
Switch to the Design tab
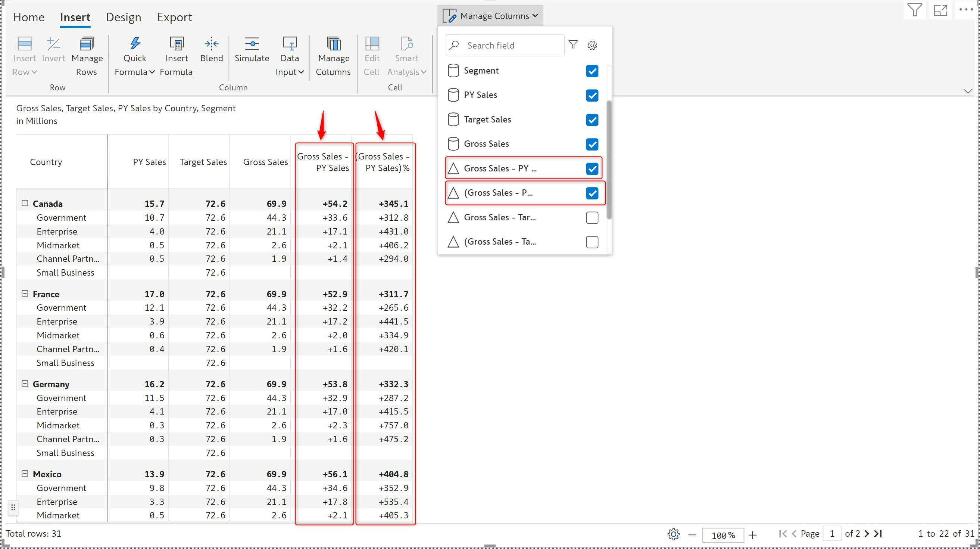point(123,17)
